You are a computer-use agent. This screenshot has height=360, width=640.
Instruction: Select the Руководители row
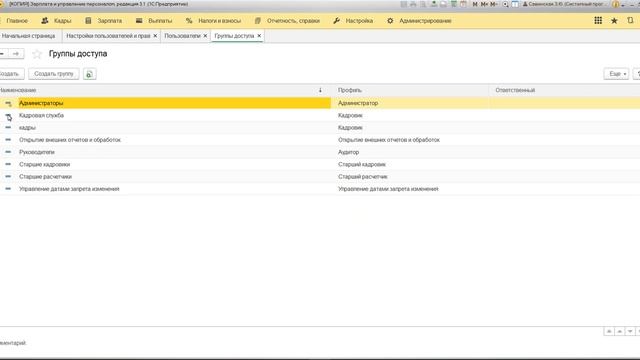(320, 152)
